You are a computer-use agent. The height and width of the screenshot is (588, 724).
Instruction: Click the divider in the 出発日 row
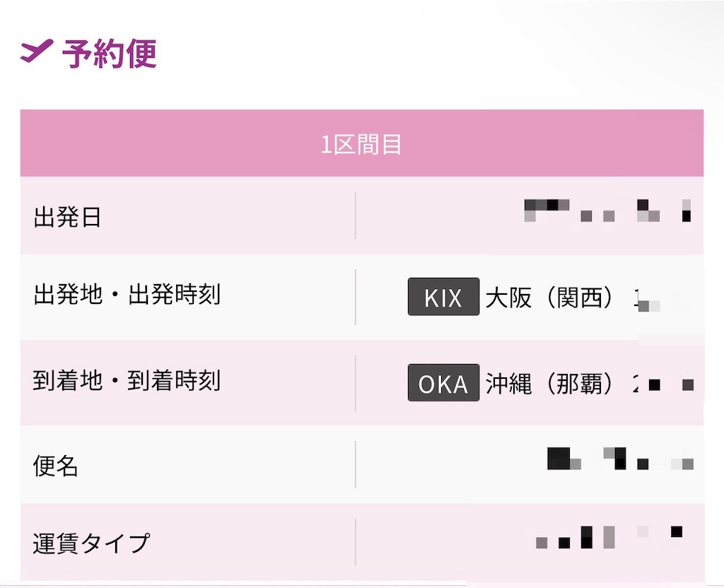(x=355, y=216)
